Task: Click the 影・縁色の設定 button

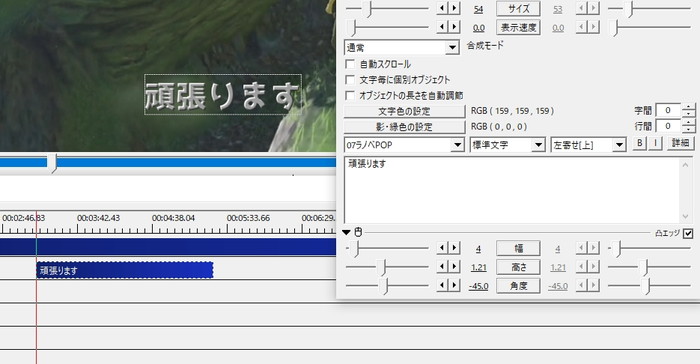Action: click(x=404, y=127)
